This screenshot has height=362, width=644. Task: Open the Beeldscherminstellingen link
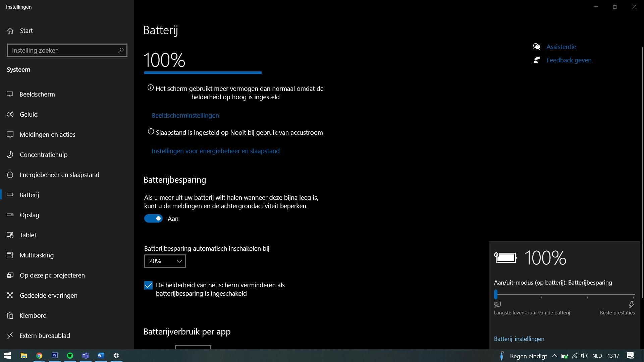pos(185,115)
